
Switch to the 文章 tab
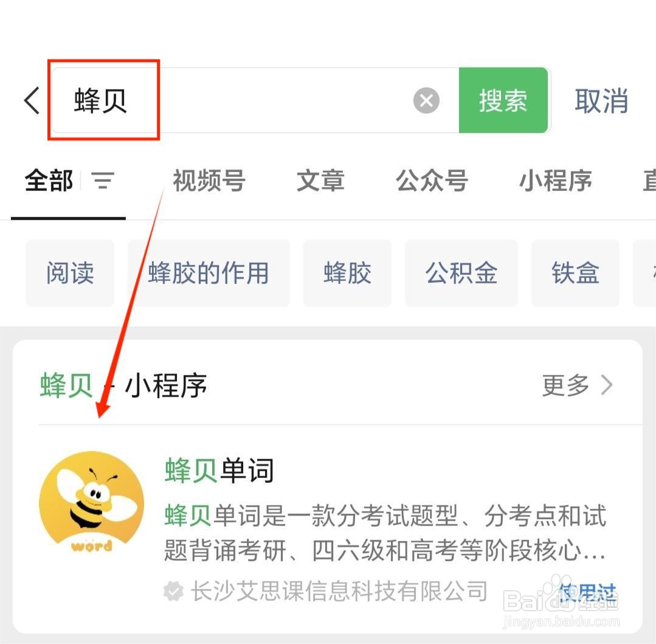(320, 181)
